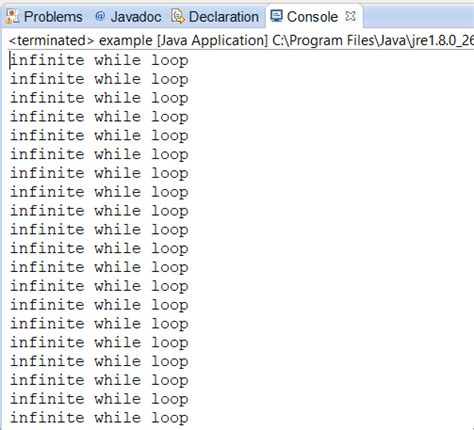Switch to the Problems tab

44,17
